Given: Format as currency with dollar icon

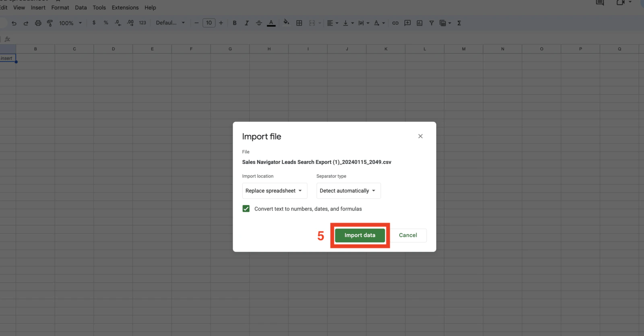Looking at the screenshot, I should click(x=94, y=23).
